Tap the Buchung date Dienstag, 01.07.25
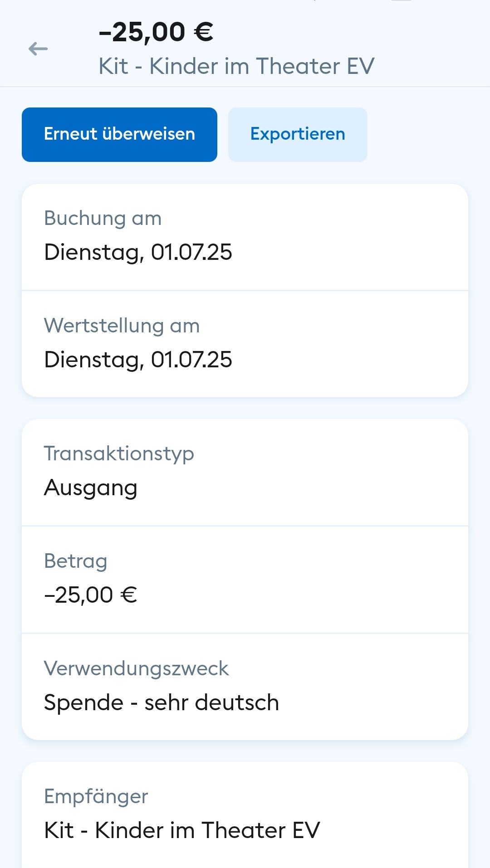 (x=138, y=252)
